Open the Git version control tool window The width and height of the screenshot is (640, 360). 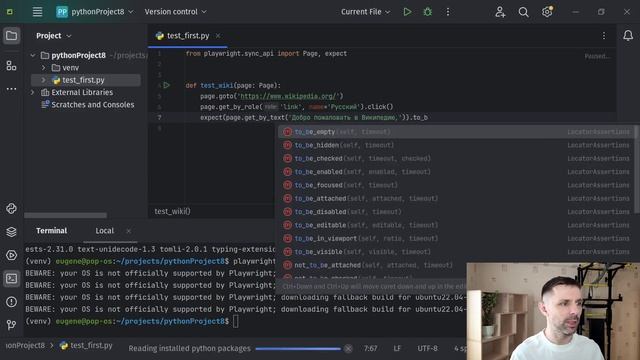click(11, 325)
